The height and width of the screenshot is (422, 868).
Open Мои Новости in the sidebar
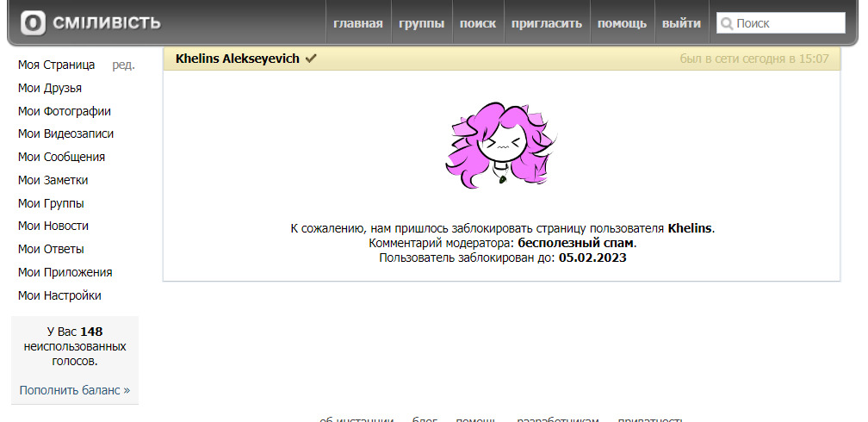tap(53, 226)
